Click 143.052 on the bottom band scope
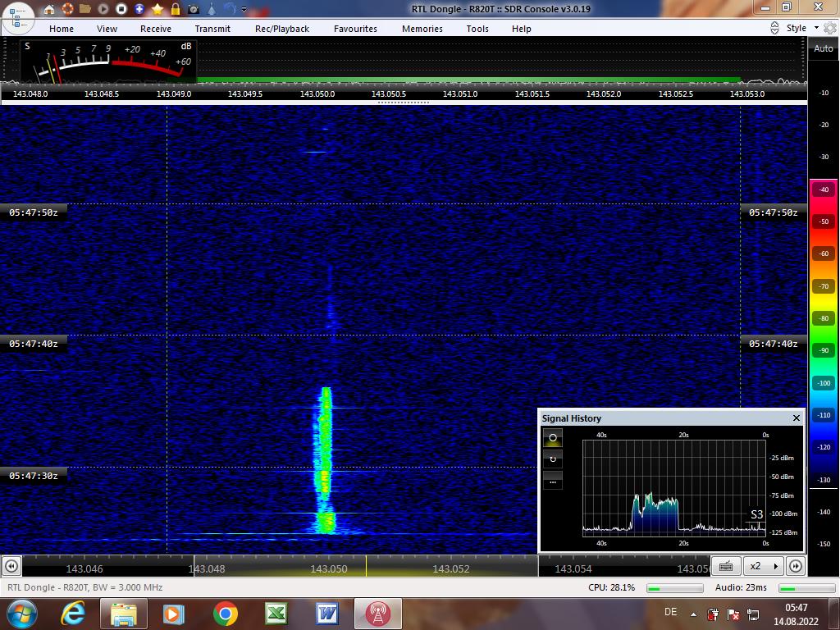The height and width of the screenshot is (630, 840). 451,569
